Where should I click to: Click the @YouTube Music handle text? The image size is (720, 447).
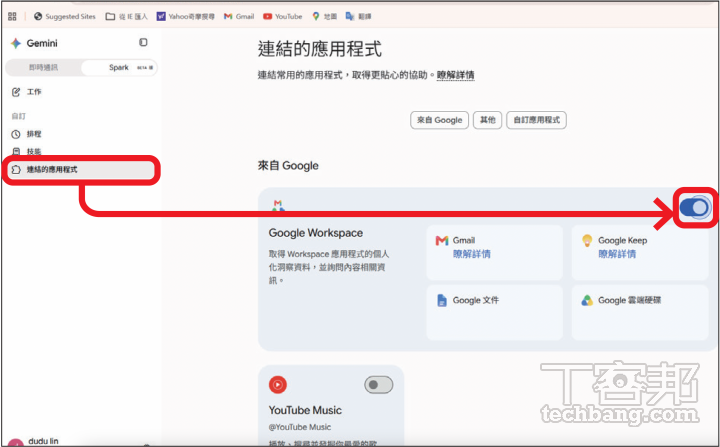coord(300,427)
